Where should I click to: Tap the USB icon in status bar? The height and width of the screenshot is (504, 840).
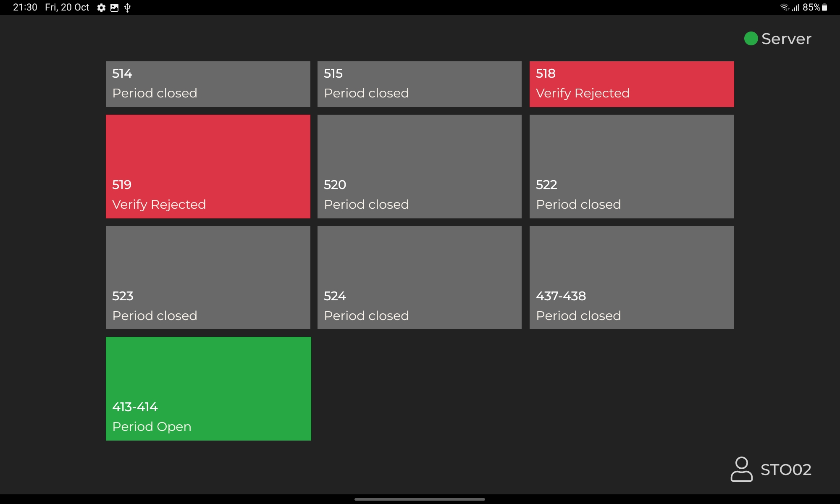tap(128, 8)
